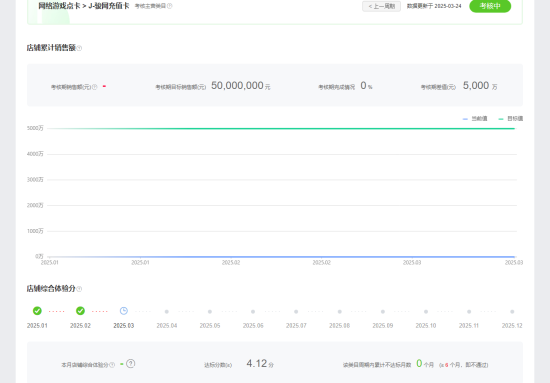Select the 2025.02 completed month step

click(80, 311)
